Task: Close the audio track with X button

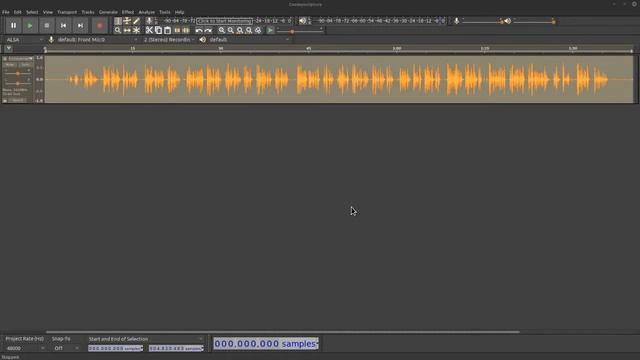Action: tap(5, 59)
